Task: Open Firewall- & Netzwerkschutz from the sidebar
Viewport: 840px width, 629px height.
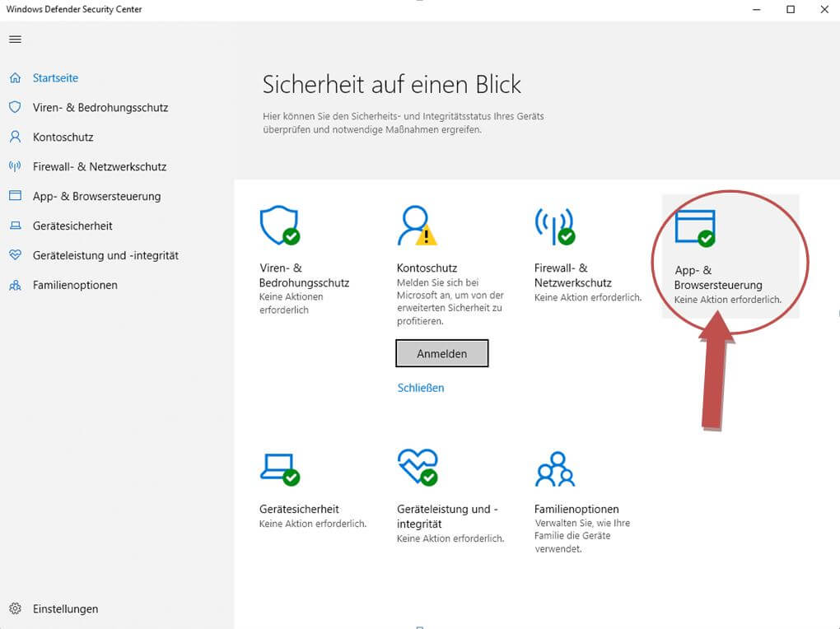Action: 99,167
